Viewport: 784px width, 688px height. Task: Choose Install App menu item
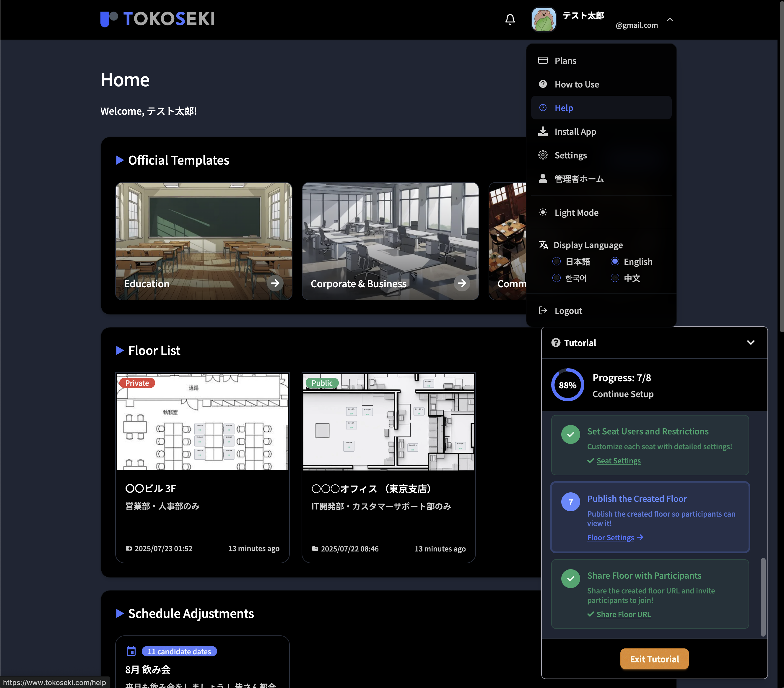pyautogui.click(x=601, y=132)
